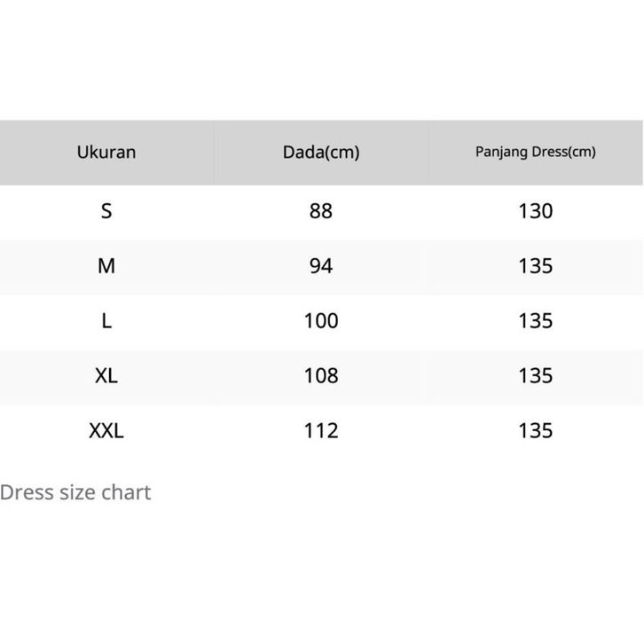
Task: Click the Dress size chart caption
Action: [75, 492]
